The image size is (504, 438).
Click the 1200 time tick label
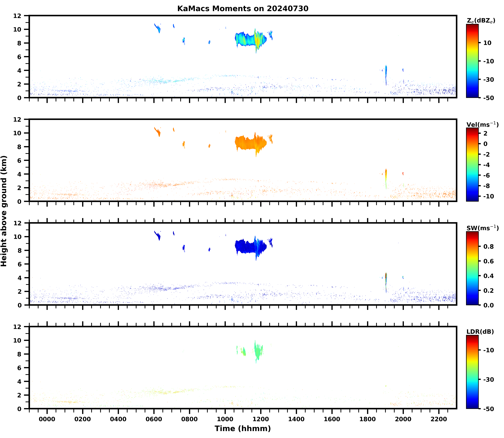coord(261,419)
